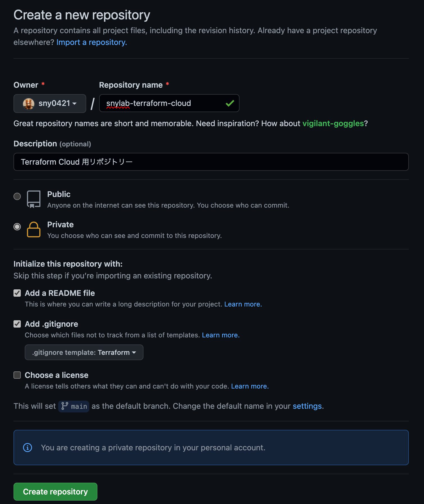
Task: Click the info icon in the blue notice banner
Action: point(28,448)
